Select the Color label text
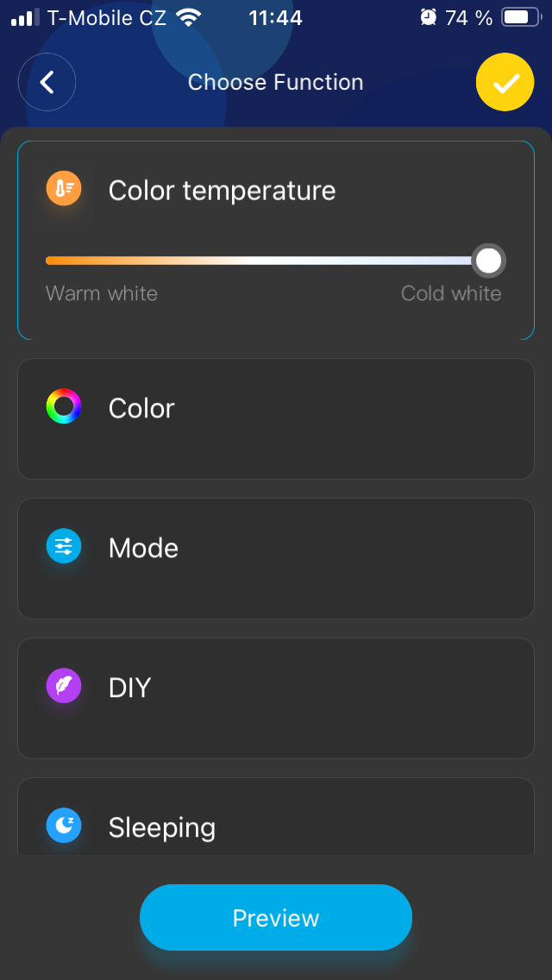The image size is (552, 980). (141, 408)
